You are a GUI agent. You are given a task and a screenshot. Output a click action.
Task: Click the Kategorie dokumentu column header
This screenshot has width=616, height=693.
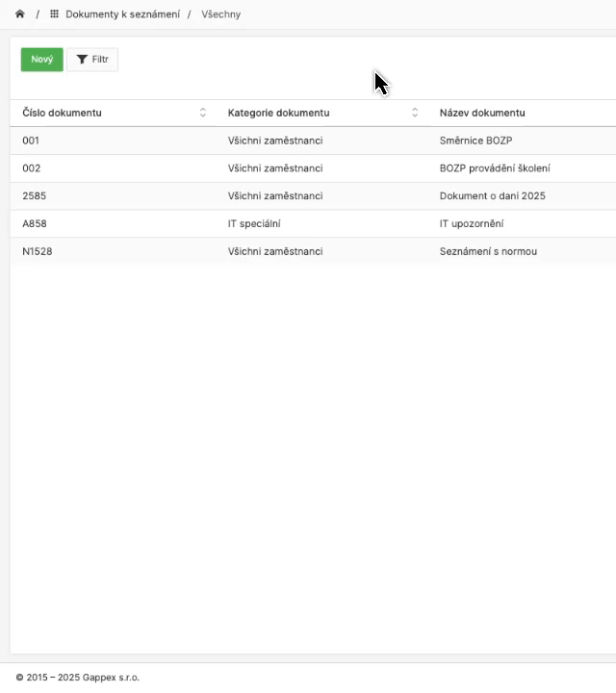278,113
